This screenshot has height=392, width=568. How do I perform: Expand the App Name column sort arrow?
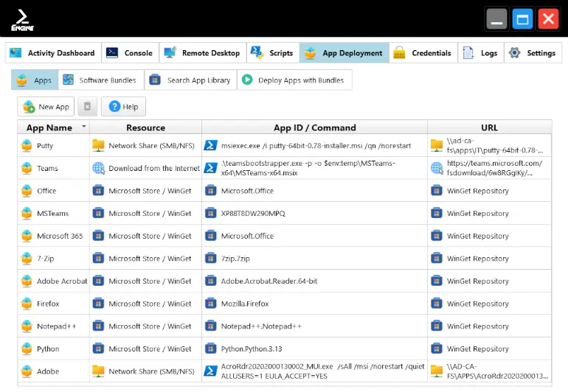click(83, 127)
